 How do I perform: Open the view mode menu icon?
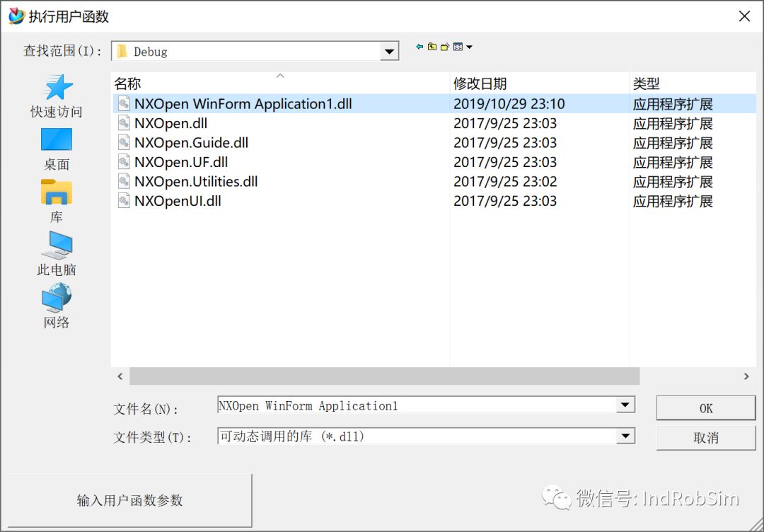point(458,46)
